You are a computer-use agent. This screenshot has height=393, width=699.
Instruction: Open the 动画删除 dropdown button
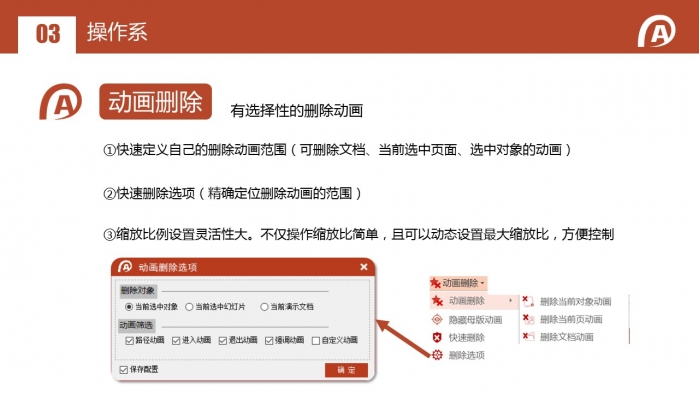pos(458,283)
